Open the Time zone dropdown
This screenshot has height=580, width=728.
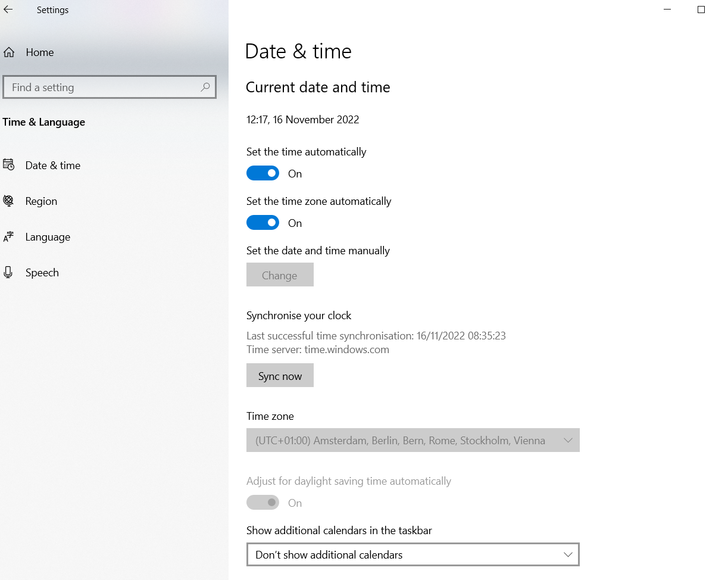(x=413, y=440)
